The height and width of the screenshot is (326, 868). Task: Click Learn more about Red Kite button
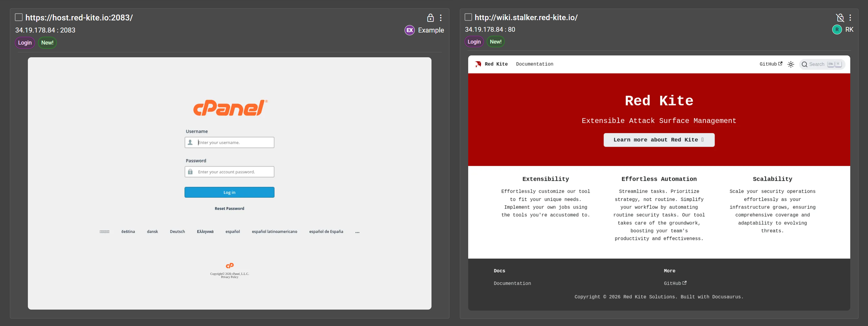coord(659,140)
